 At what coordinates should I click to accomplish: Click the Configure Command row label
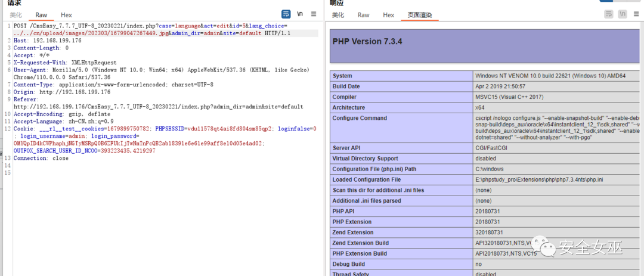click(x=360, y=118)
